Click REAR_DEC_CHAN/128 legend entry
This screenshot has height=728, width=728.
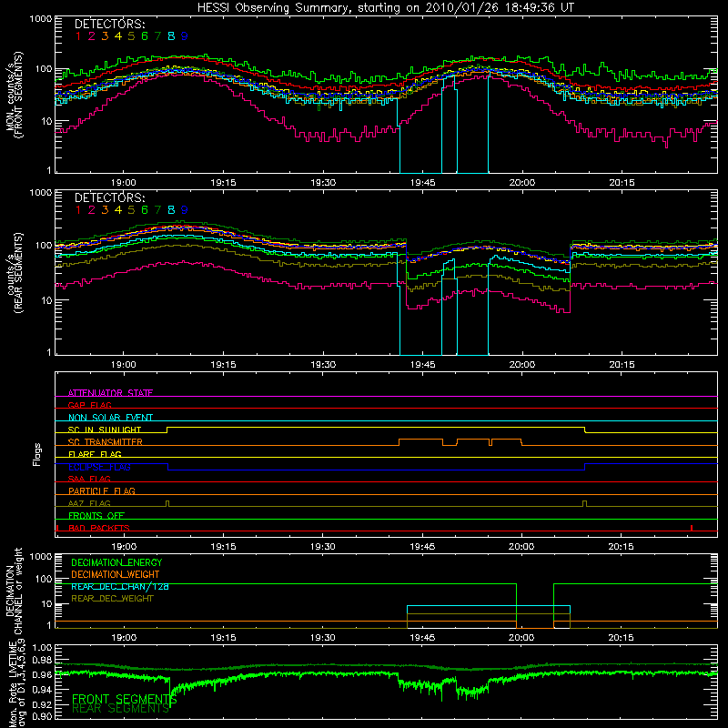(x=120, y=587)
